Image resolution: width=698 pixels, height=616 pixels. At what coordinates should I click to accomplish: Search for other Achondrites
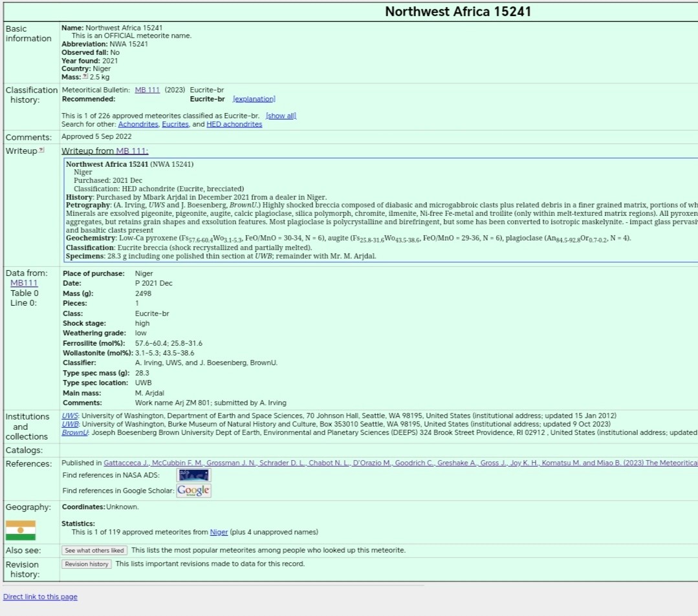(x=138, y=124)
